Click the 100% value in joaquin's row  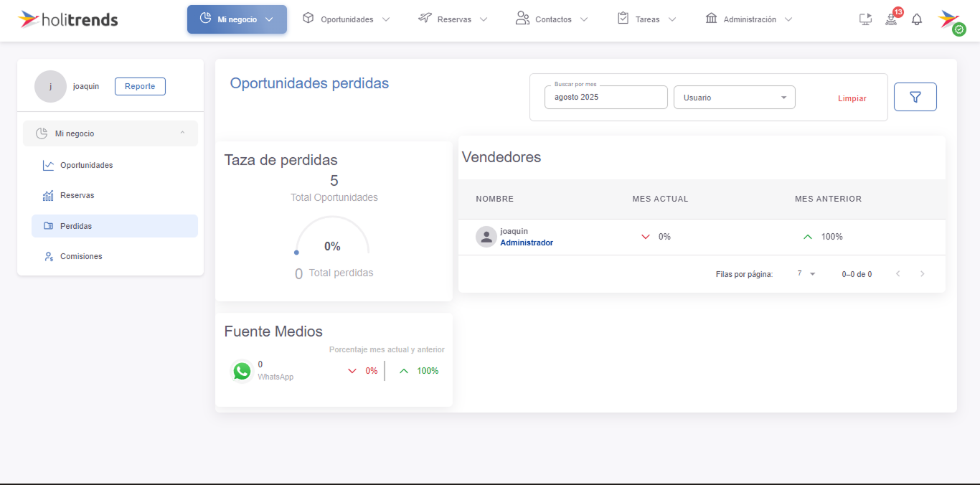pos(832,237)
